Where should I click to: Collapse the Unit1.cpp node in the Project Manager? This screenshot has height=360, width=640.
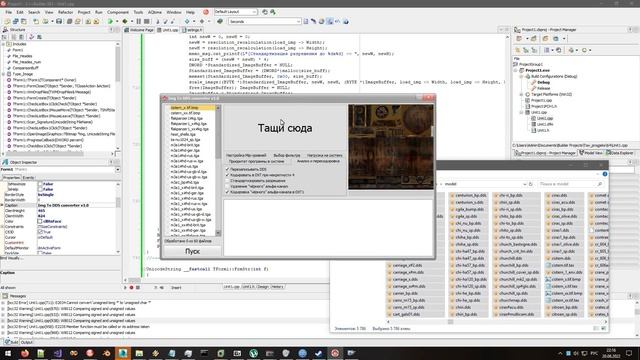point(521,112)
